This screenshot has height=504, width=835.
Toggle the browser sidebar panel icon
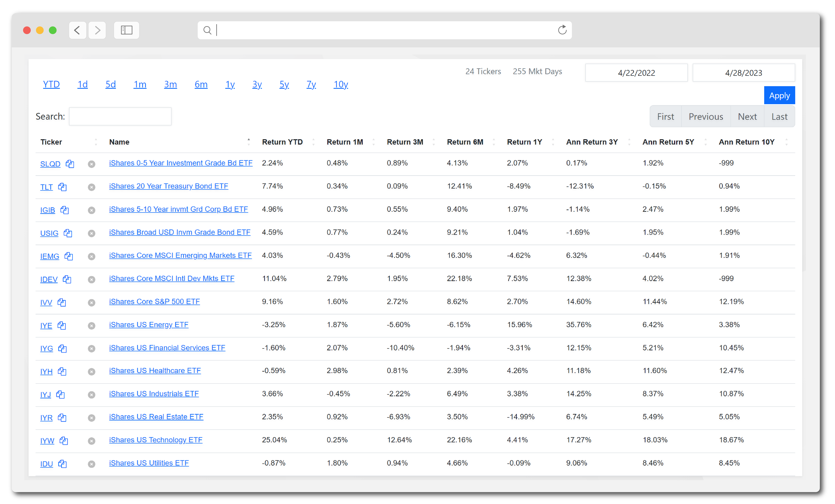click(126, 30)
